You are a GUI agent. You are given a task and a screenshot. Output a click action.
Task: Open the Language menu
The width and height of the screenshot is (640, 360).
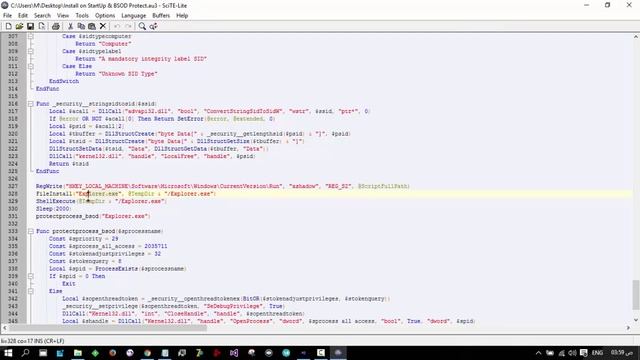pos(133,16)
